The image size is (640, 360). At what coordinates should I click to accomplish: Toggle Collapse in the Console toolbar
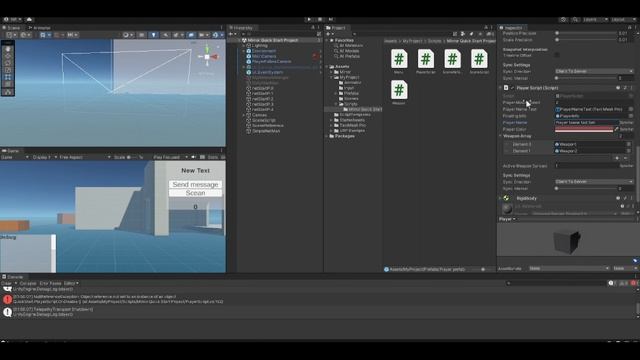(28, 283)
